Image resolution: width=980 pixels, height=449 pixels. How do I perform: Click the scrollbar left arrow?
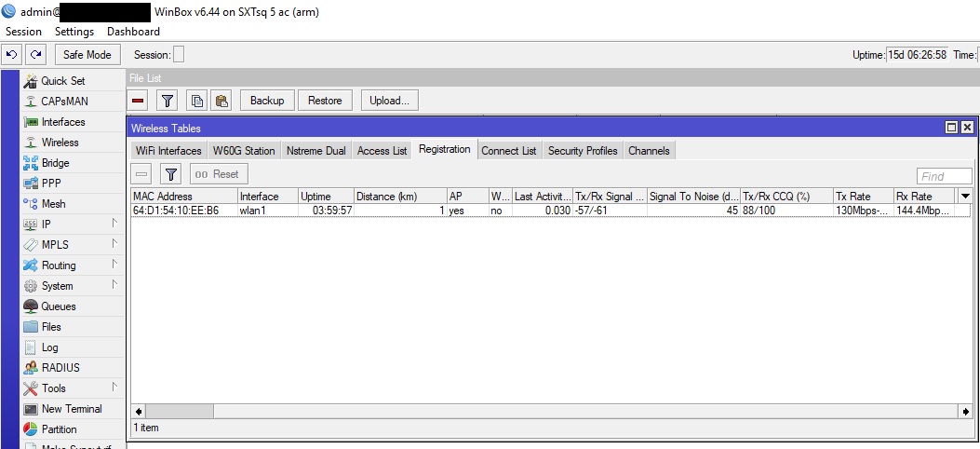coord(139,412)
